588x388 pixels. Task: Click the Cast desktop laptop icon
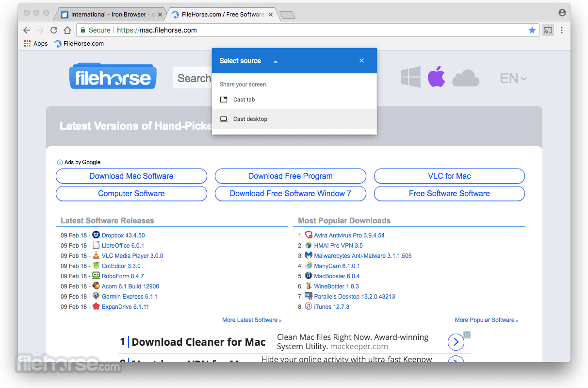point(224,119)
